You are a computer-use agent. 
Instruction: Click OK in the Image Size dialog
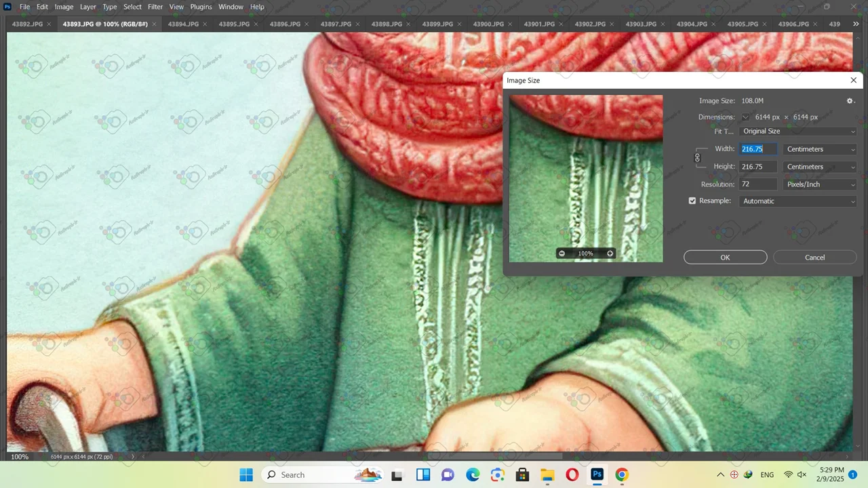(x=725, y=258)
